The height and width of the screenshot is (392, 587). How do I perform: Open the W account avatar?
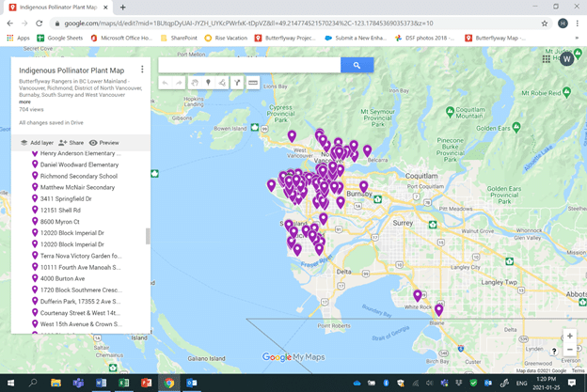(x=567, y=58)
